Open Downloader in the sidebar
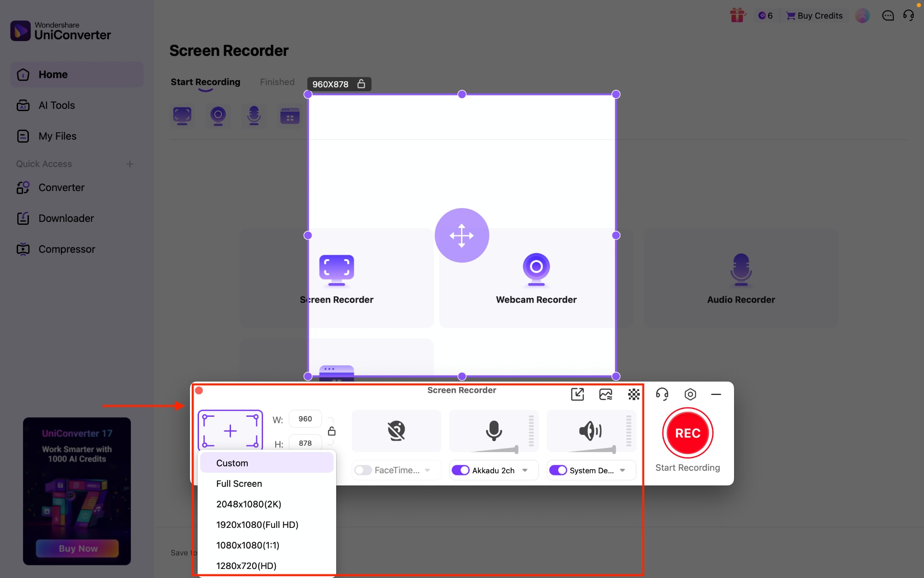The width and height of the screenshot is (924, 578). pos(77,218)
